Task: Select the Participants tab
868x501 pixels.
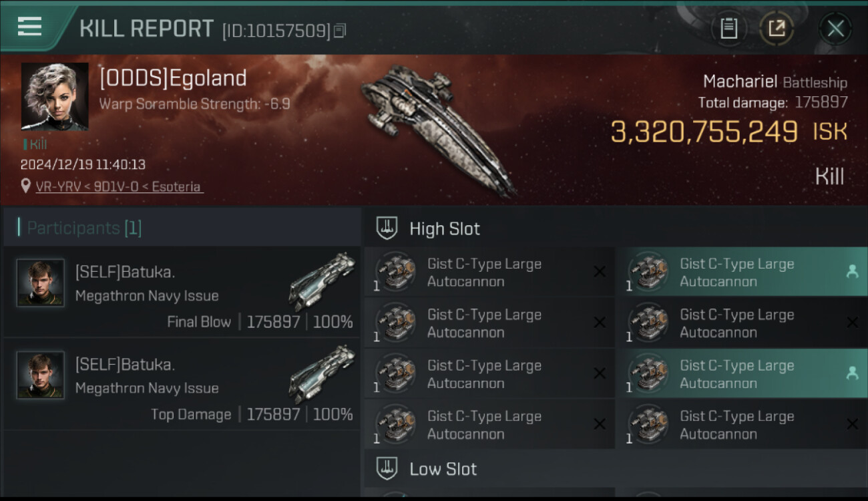Action: pos(84,228)
